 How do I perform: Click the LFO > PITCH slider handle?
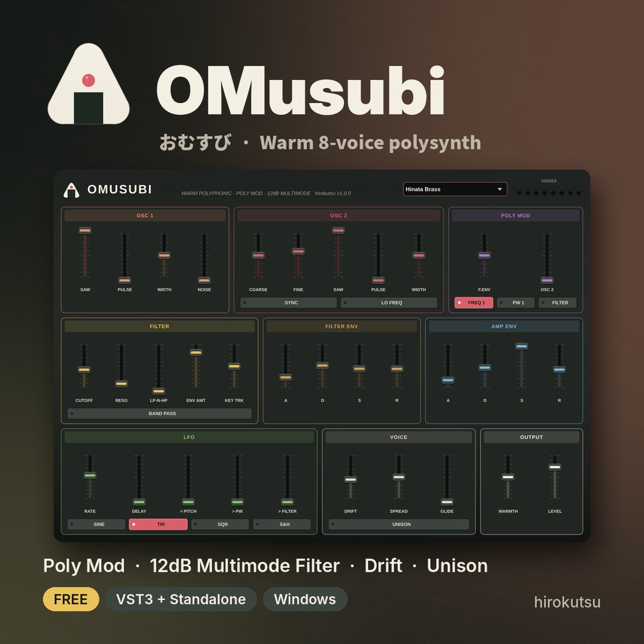point(188,502)
